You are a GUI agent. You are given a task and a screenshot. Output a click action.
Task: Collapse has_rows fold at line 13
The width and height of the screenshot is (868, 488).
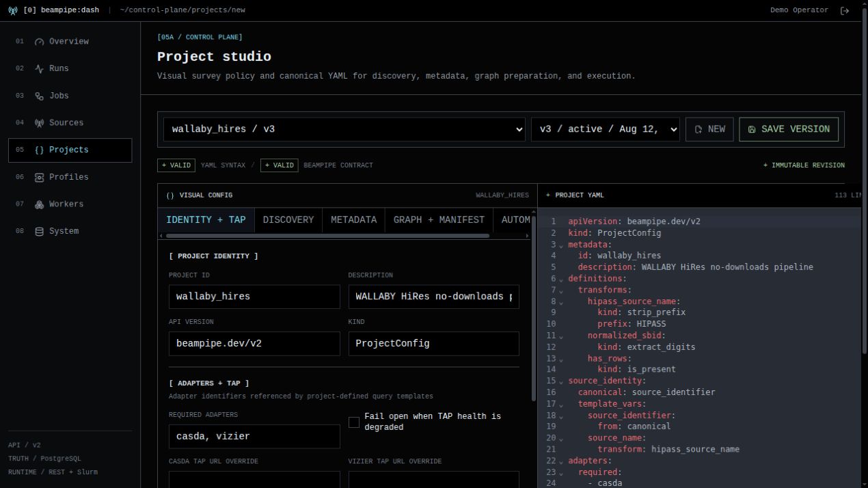click(561, 359)
